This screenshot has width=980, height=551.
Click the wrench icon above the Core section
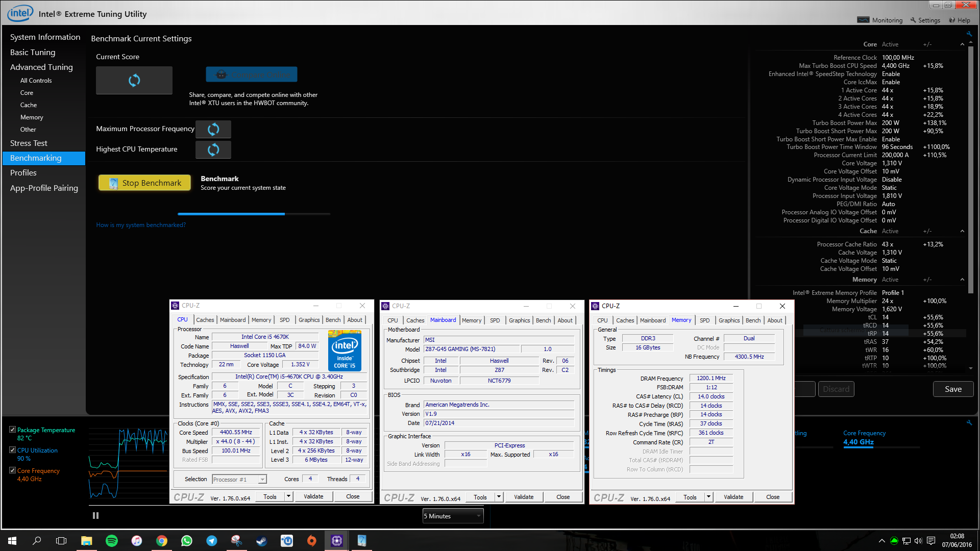[969, 34]
